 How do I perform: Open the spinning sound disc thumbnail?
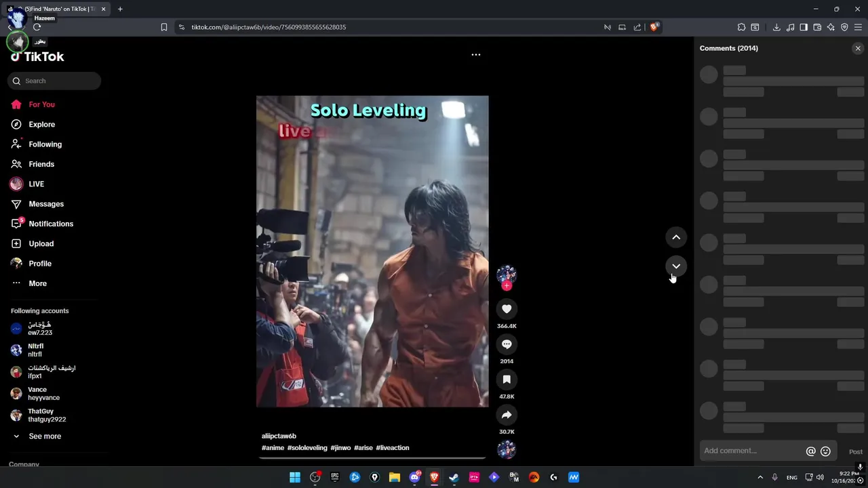tap(507, 449)
